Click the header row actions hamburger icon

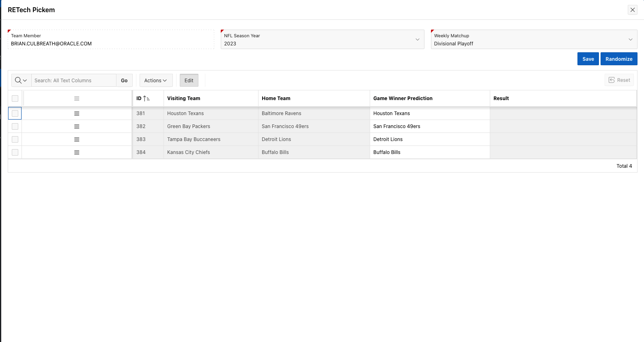point(77,98)
